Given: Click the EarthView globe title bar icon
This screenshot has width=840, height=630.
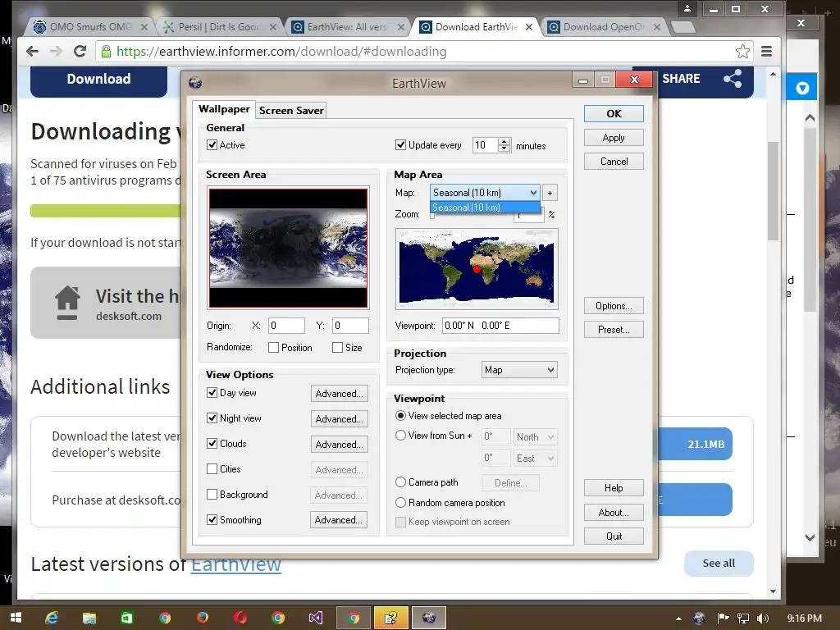Looking at the screenshot, I should point(195,83).
